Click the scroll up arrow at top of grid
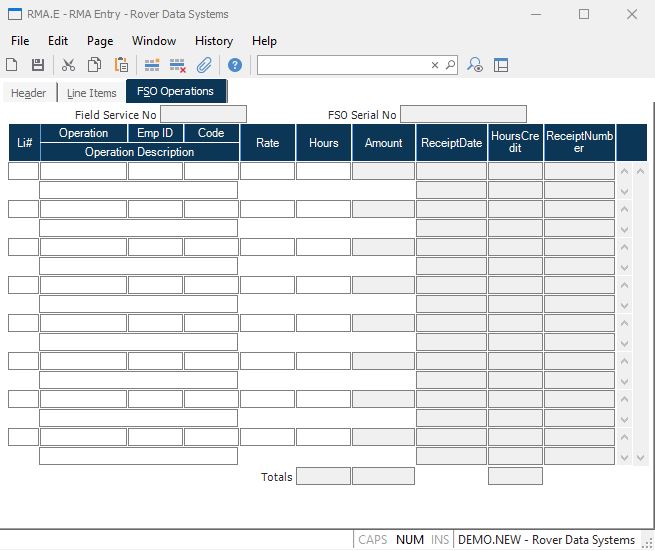This screenshot has height=551, width=655. click(x=625, y=171)
